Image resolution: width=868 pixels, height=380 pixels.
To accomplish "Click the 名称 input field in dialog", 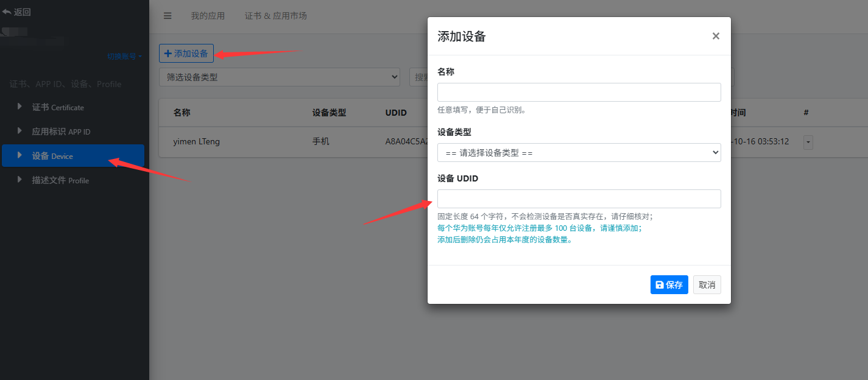I will click(579, 92).
